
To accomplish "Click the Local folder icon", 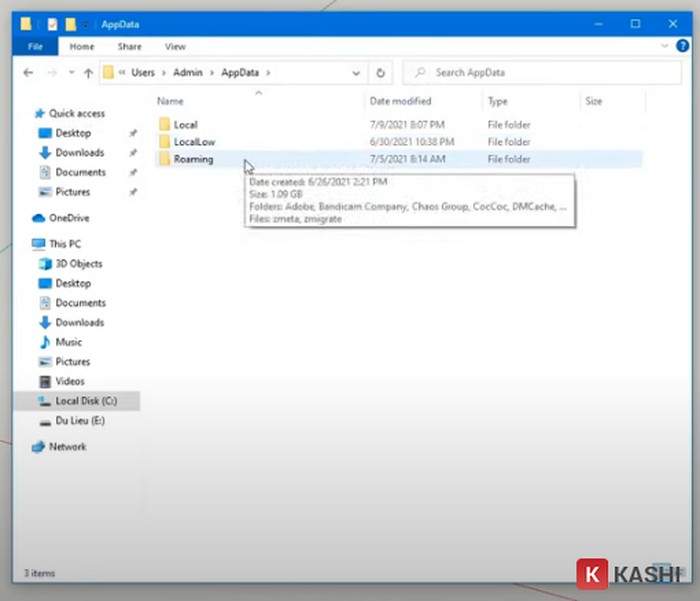I will coord(165,124).
